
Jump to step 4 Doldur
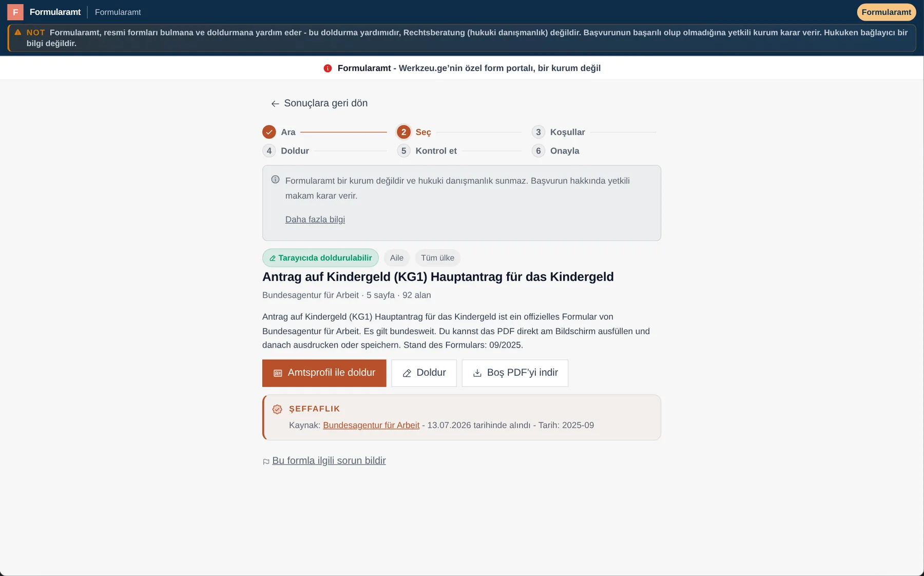tap(286, 151)
